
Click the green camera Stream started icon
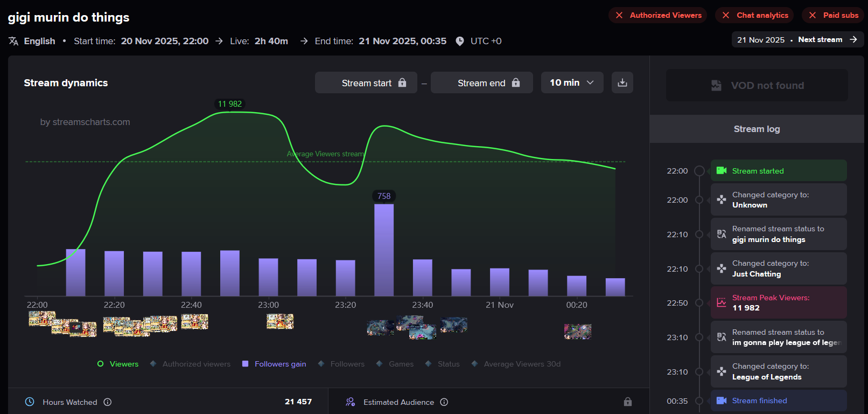click(722, 170)
